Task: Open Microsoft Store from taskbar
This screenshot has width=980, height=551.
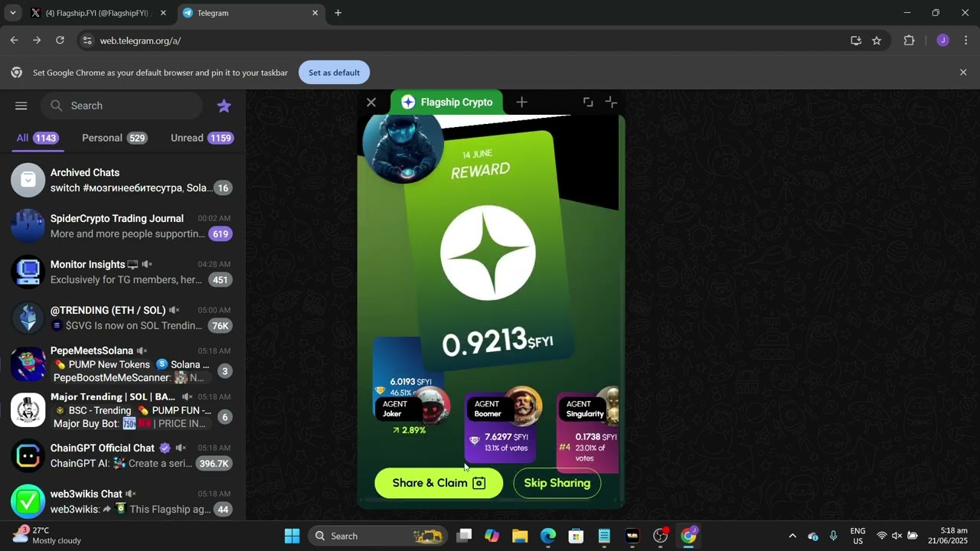Action: [x=576, y=536]
